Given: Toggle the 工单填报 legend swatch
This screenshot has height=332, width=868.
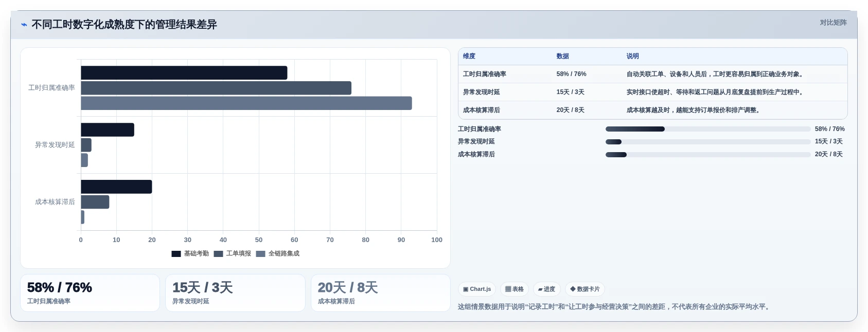Looking at the screenshot, I should pyautogui.click(x=218, y=254).
